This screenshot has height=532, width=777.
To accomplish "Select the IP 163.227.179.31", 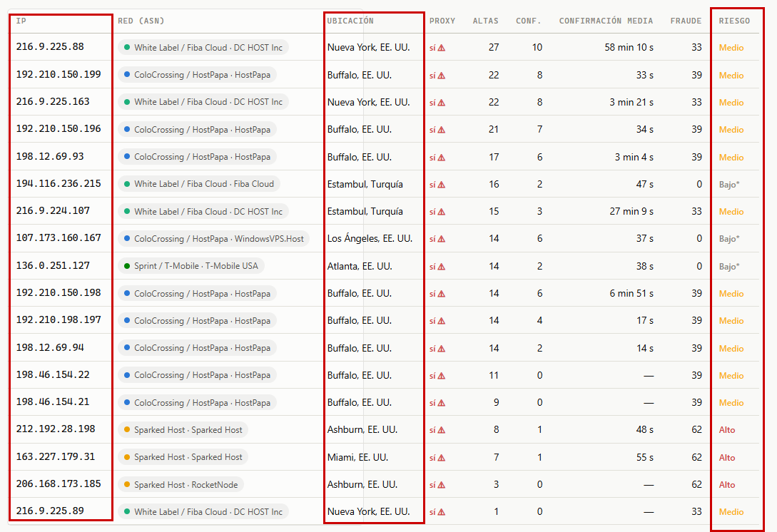I will click(x=56, y=456).
